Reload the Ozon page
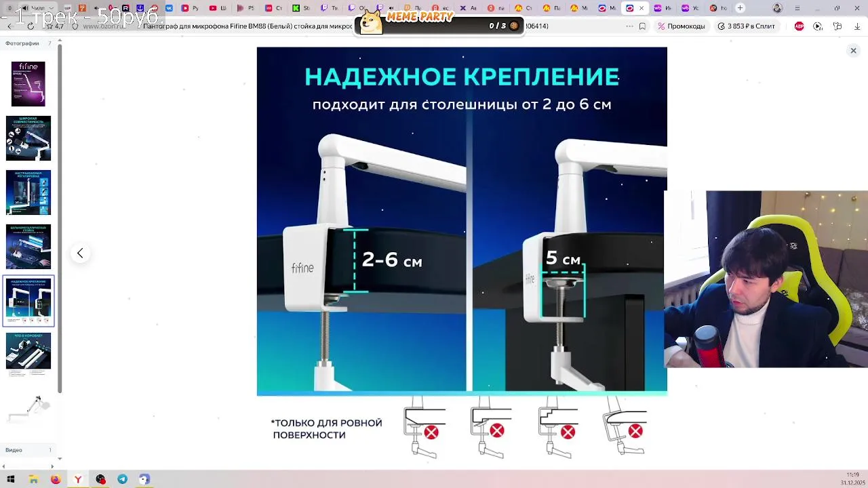 (31, 26)
